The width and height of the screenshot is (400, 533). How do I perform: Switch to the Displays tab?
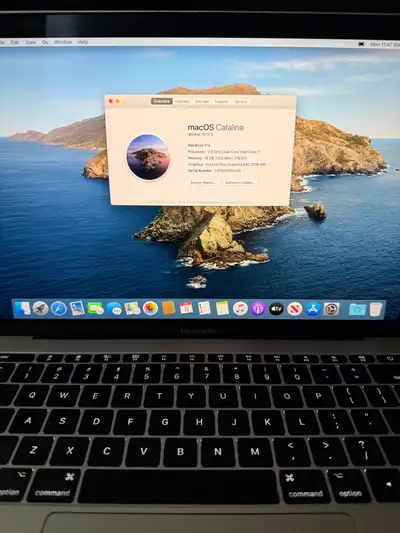(x=182, y=101)
